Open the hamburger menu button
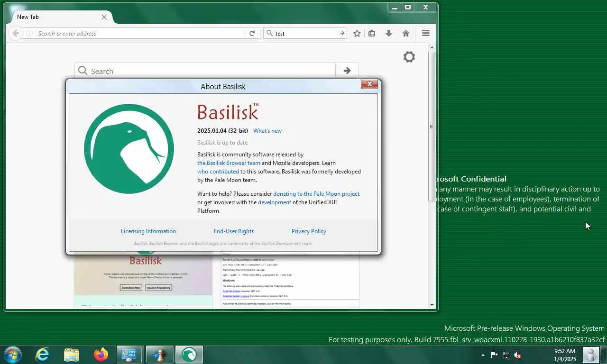Viewport: 607px width, 364px height. tap(426, 33)
